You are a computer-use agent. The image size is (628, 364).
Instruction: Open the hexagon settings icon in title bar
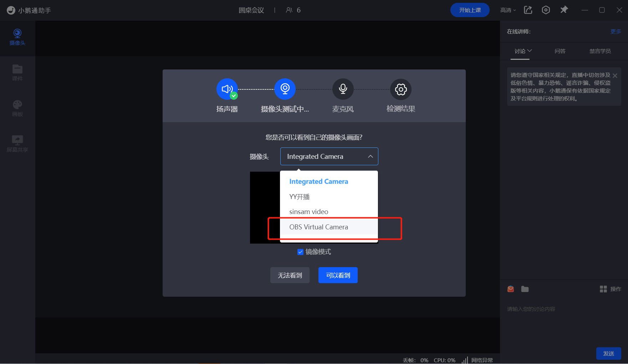[546, 10]
